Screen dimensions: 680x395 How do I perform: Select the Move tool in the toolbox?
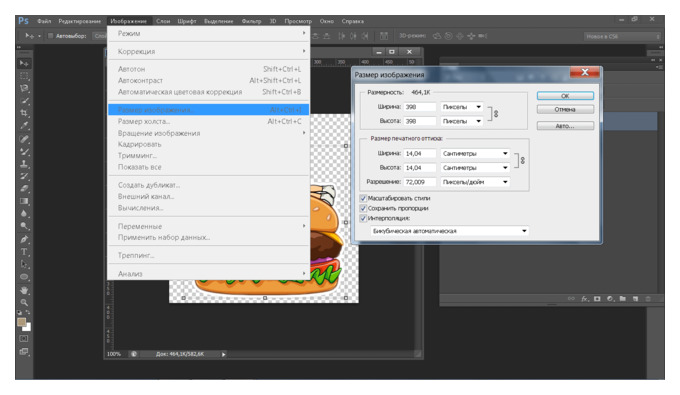[x=24, y=63]
